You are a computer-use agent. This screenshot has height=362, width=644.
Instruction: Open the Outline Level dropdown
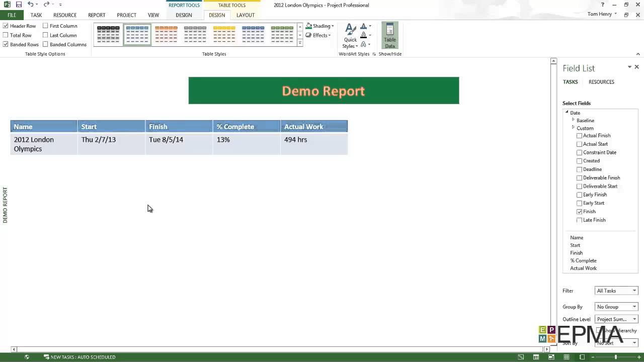[x=616, y=319]
